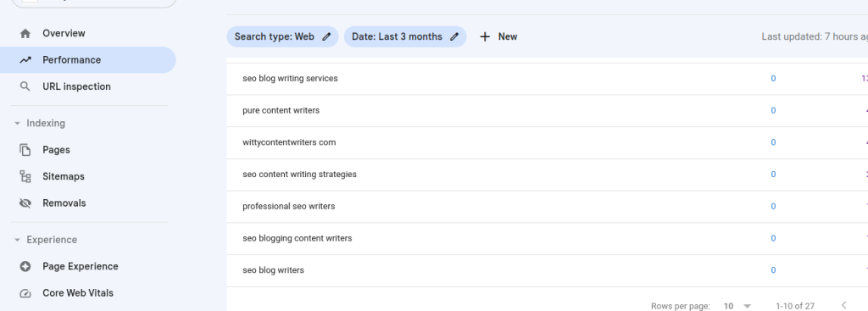868x311 pixels.
Task: Click the Removals crossed-eye icon
Action: pos(25,203)
